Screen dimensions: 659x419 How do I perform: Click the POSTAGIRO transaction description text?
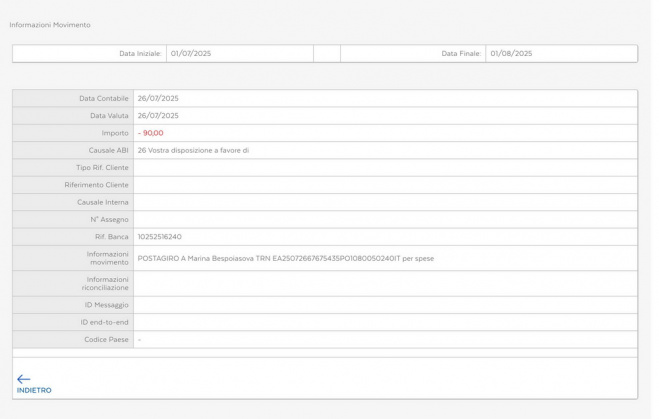pyautogui.click(x=285, y=258)
